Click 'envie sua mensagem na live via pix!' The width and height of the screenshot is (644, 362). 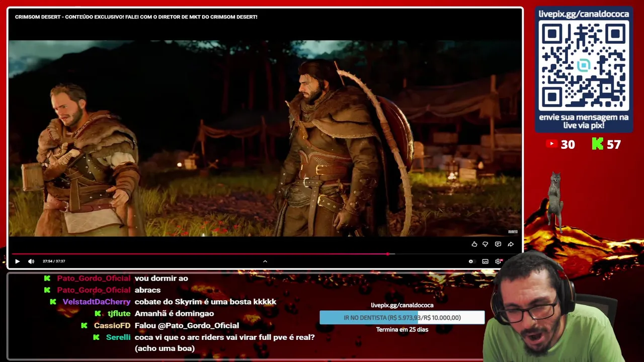pos(584,121)
